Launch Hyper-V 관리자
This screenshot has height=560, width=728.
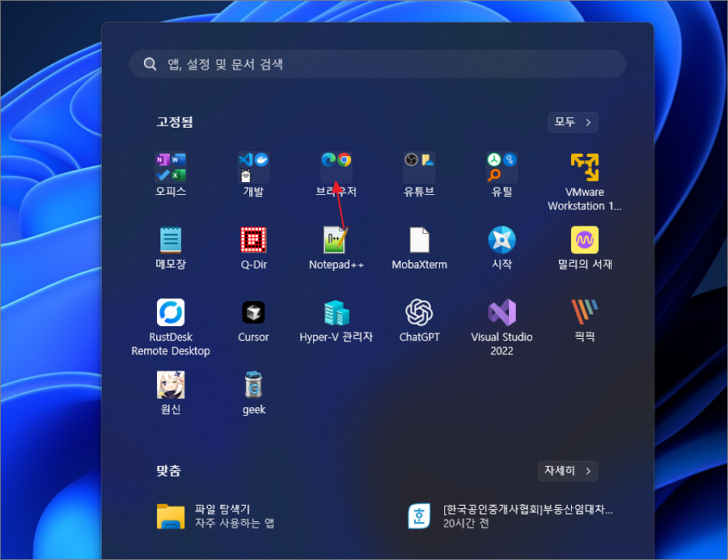pyautogui.click(x=336, y=320)
